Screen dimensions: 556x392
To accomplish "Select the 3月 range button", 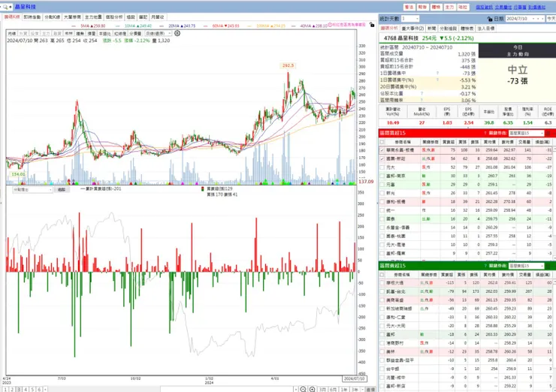I will point(322,389).
